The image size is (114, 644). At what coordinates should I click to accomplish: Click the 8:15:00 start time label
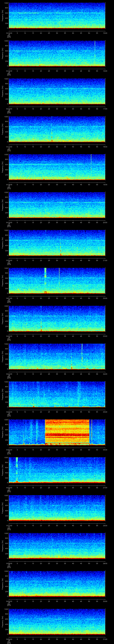coord(9,71)
